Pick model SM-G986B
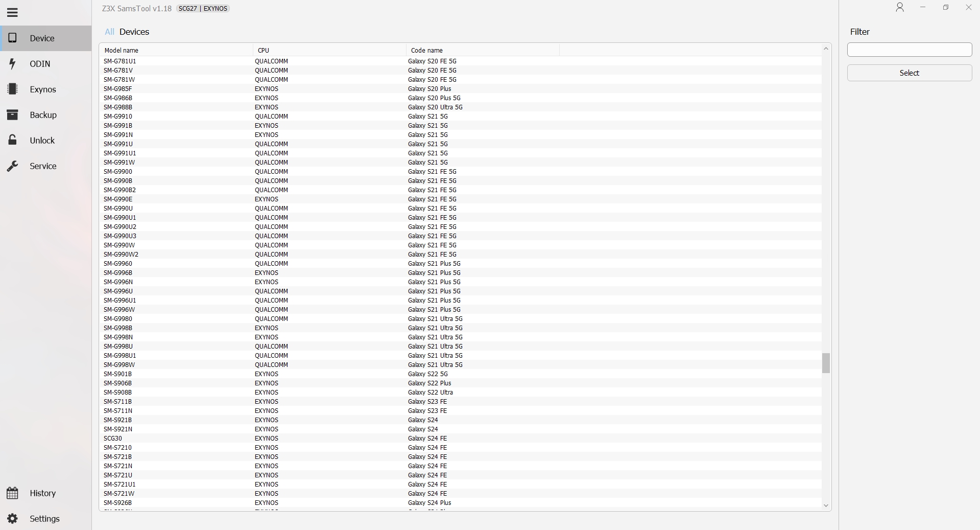980x530 pixels. (461, 98)
